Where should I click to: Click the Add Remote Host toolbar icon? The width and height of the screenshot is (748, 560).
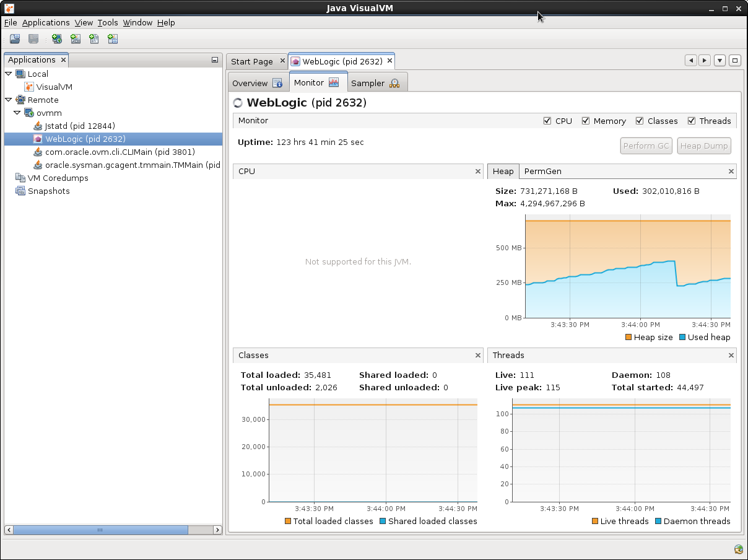pyautogui.click(x=57, y=39)
